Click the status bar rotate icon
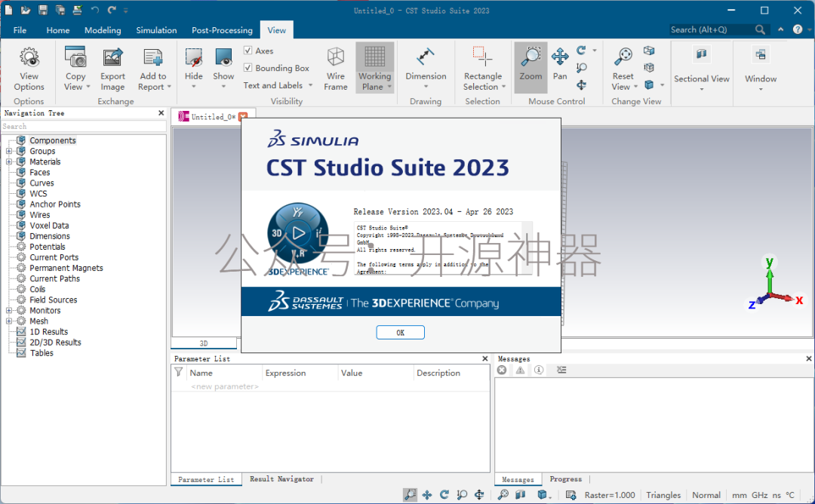The image size is (815, 504). click(x=444, y=495)
